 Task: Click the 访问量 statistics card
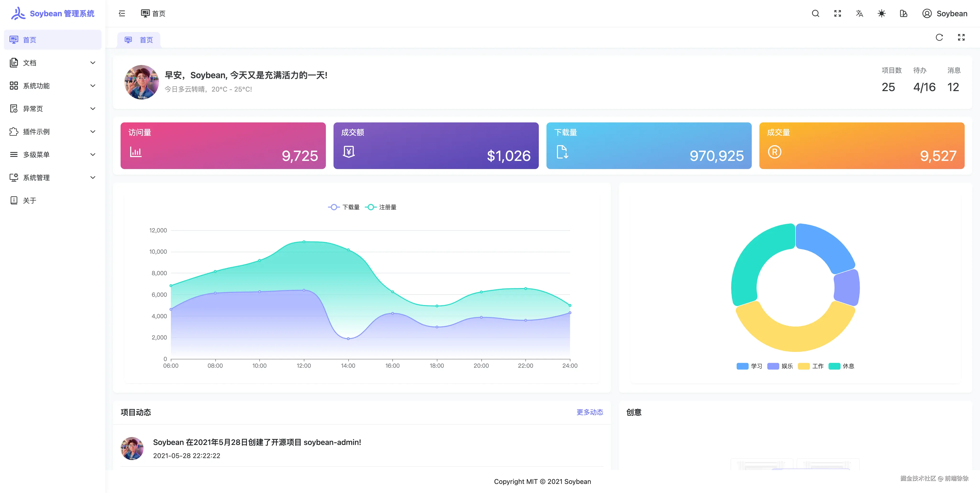pos(223,146)
